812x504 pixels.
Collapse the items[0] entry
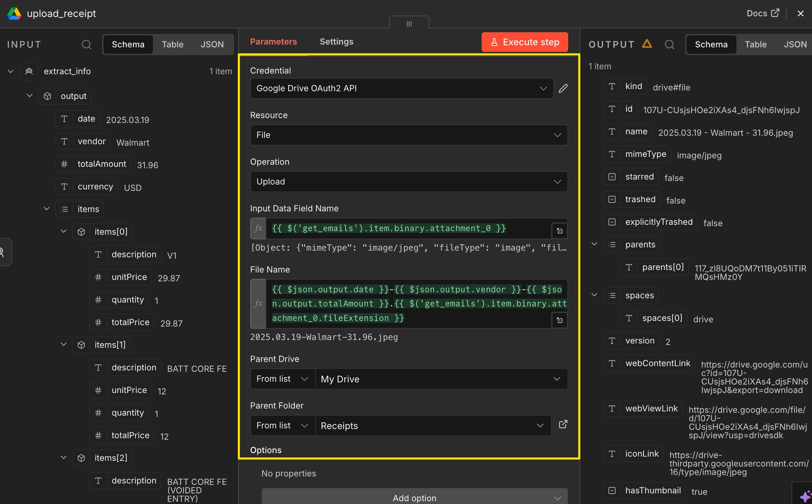(63, 232)
